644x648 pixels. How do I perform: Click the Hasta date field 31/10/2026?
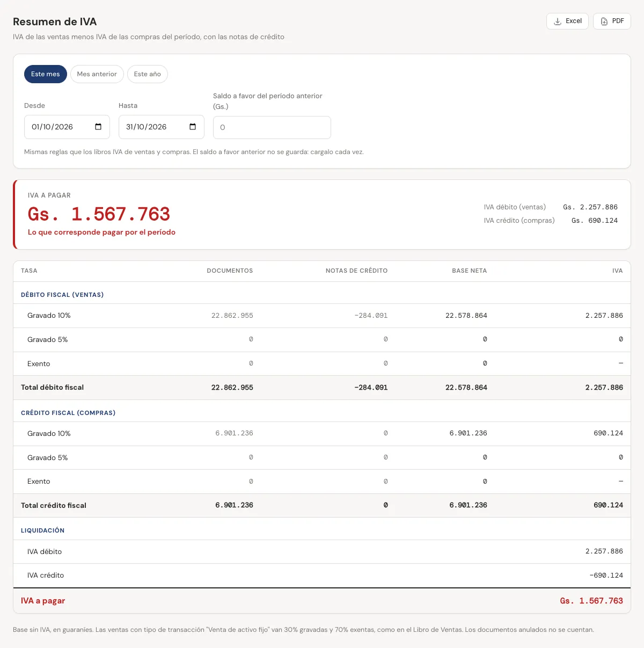162,127
